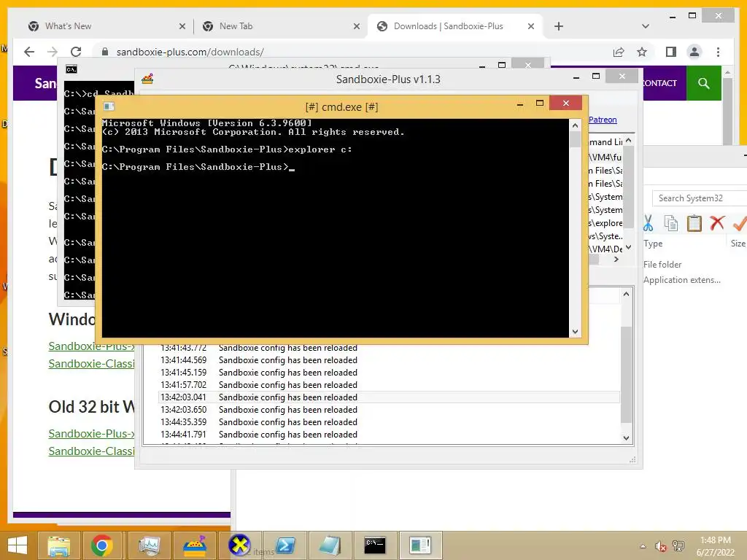The height and width of the screenshot is (560, 747).
Task: Open the network tray icon
Action: point(678,546)
